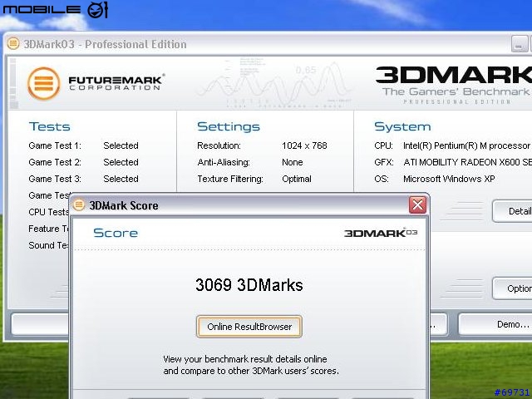Viewport: 532px width, 399px height.
Task: Click 'ATI MOBILITY RADEON X600' GFX text
Action: pyautogui.click(x=461, y=162)
